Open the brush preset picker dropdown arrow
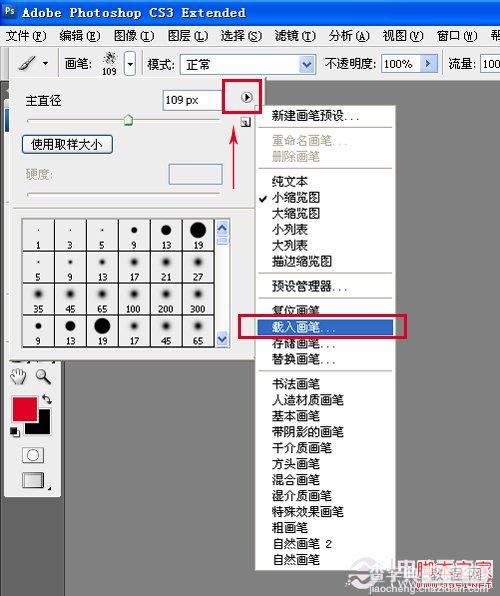The width and height of the screenshot is (500, 596). point(130,64)
